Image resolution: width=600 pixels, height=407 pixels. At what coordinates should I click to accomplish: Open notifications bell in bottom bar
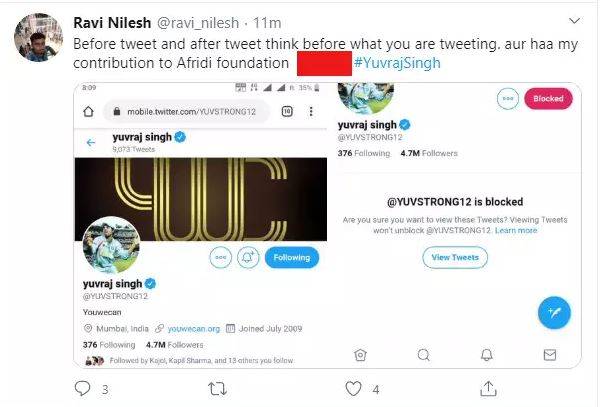coord(485,354)
